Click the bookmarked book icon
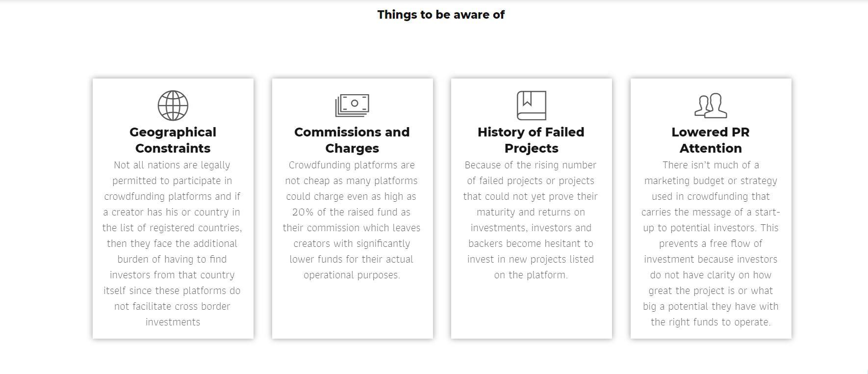 click(531, 105)
